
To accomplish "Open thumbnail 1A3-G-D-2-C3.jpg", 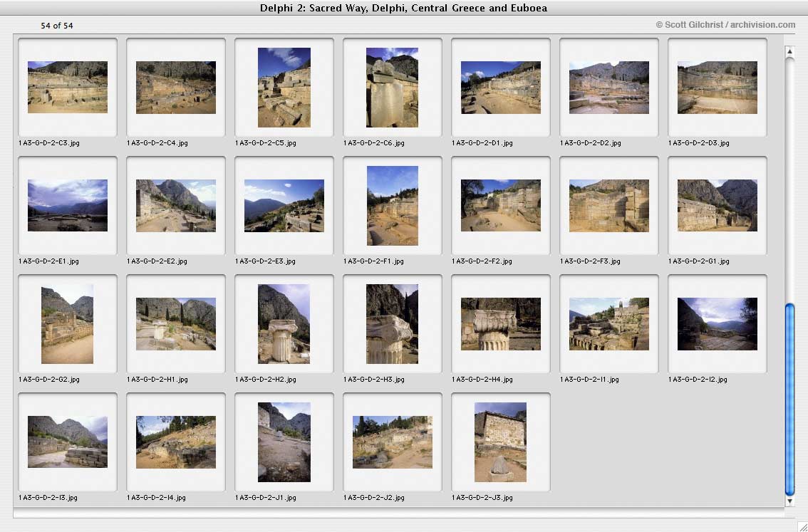I will point(68,87).
